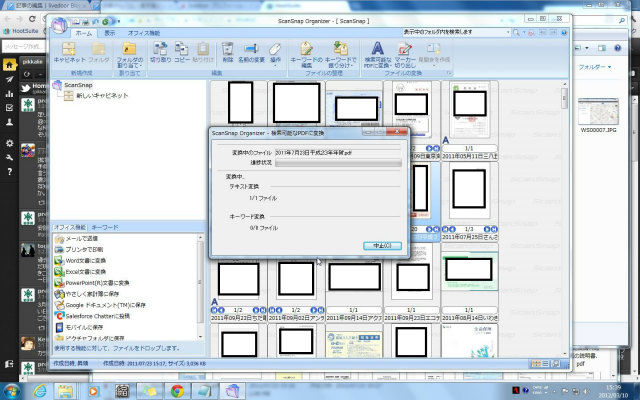Click the フォルダ new folder ribbon icon
640x400 pixels.
pos(98,52)
